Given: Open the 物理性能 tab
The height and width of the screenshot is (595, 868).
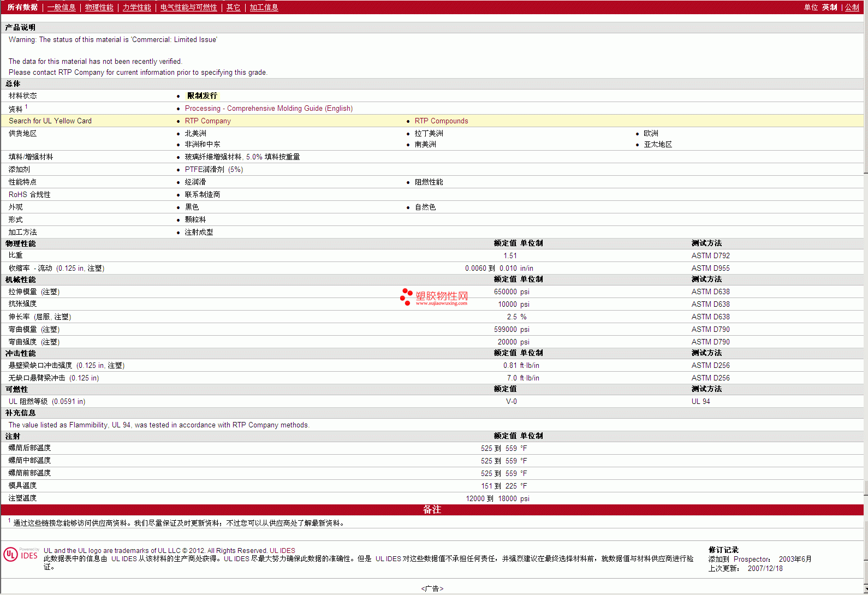Looking at the screenshot, I should [99, 7].
